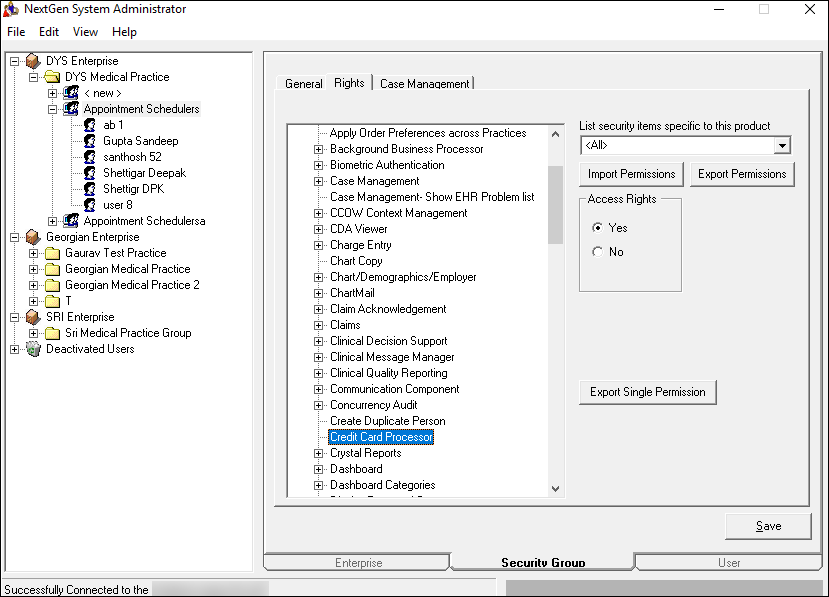Click the DYS Enterprise box icon
The image size is (829, 597).
(33, 61)
